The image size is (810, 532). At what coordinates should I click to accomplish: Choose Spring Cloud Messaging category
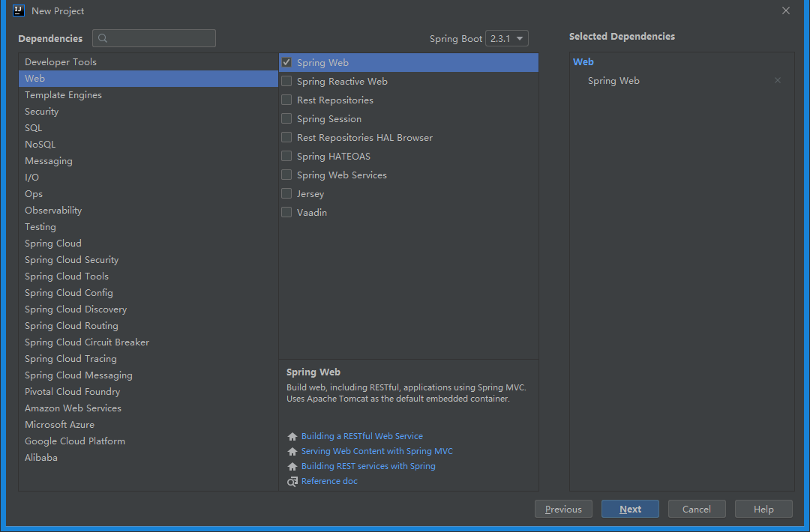coord(148,375)
